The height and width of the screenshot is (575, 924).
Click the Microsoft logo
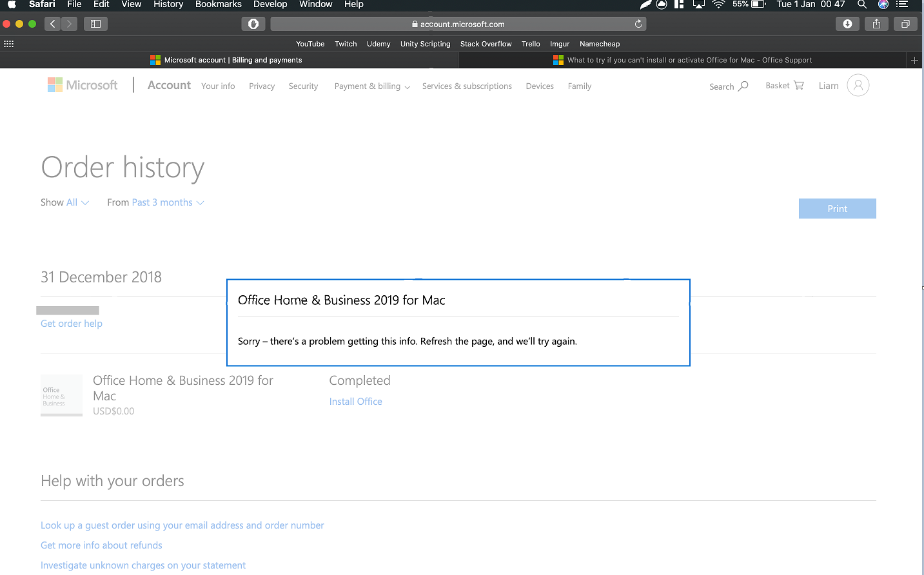[x=83, y=85]
